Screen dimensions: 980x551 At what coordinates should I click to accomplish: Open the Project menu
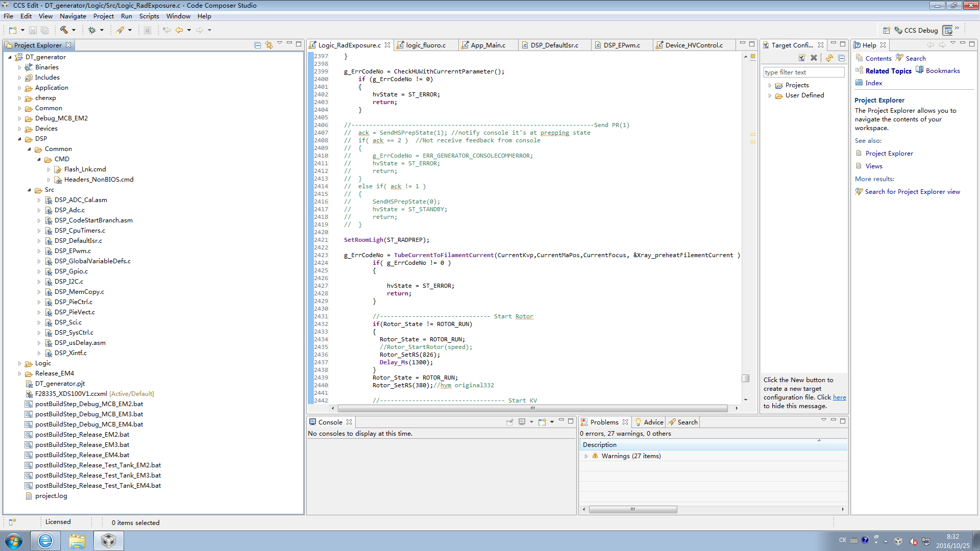click(x=103, y=16)
